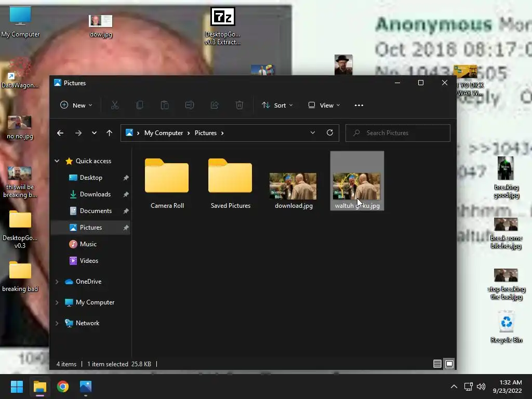Unpin Desktop using its pin icon

[x=126, y=178]
